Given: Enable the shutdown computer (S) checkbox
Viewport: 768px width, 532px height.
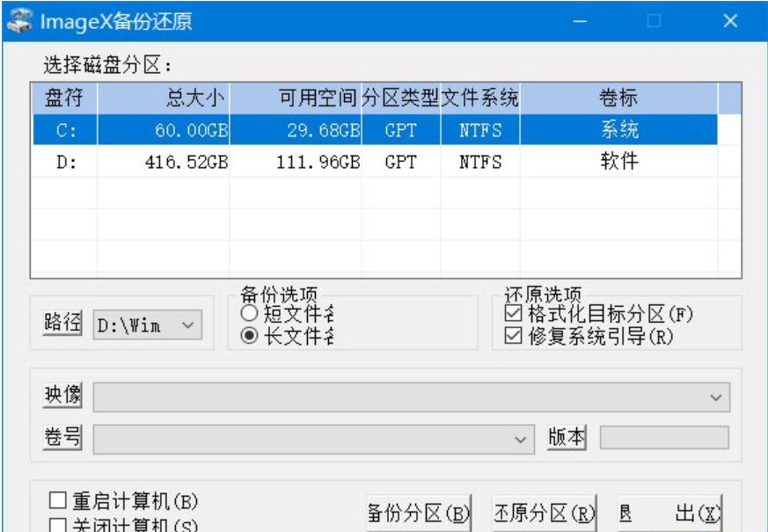Looking at the screenshot, I should click(58, 525).
